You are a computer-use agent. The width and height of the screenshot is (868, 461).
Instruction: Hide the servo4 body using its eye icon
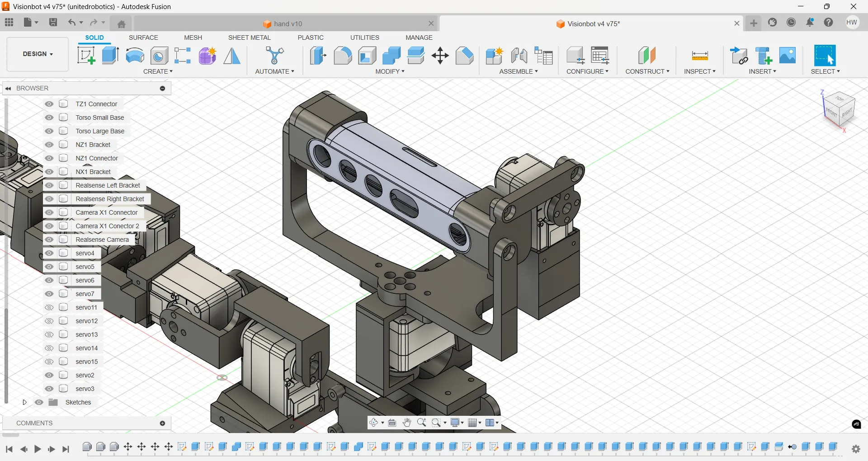[x=49, y=253]
